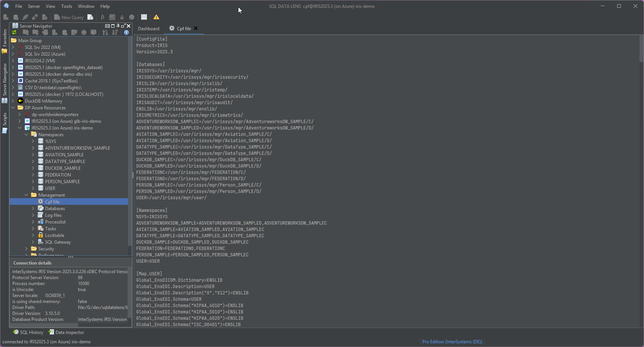
Task: Select IRIS2025.3 (on Azure) glb-iris-demo
Action: click(66, 121)
